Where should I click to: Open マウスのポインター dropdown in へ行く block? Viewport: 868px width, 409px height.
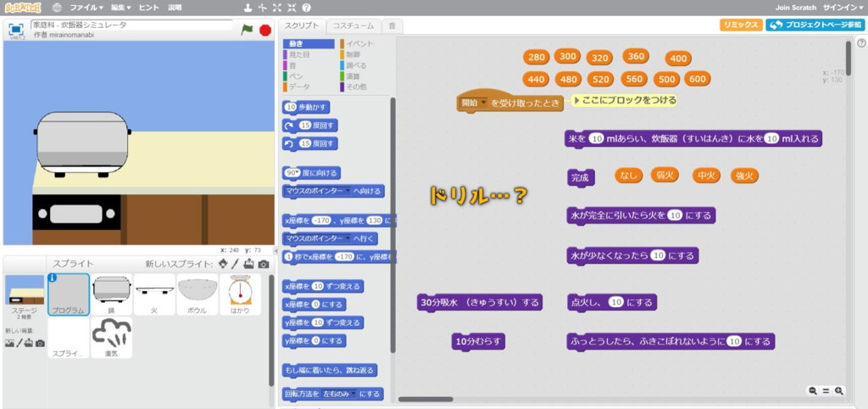[318, 238]
